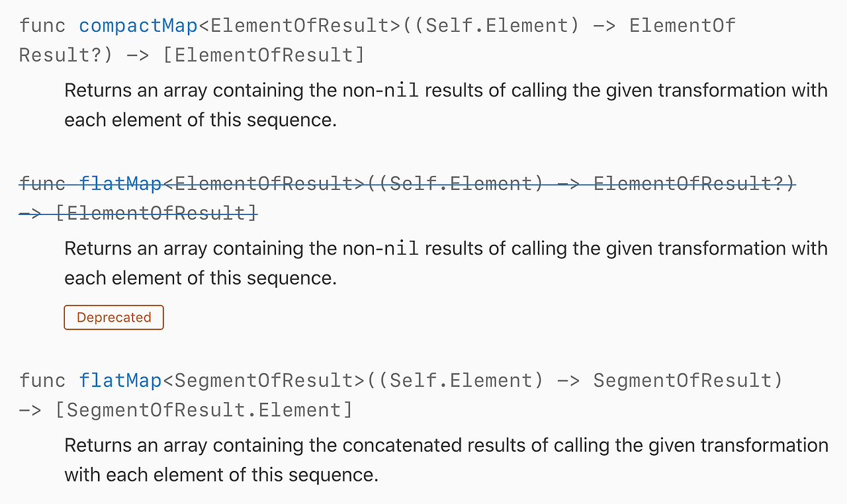Click func keyword before the last flatMap
This screenshot has width=847, height=504.
42,380
